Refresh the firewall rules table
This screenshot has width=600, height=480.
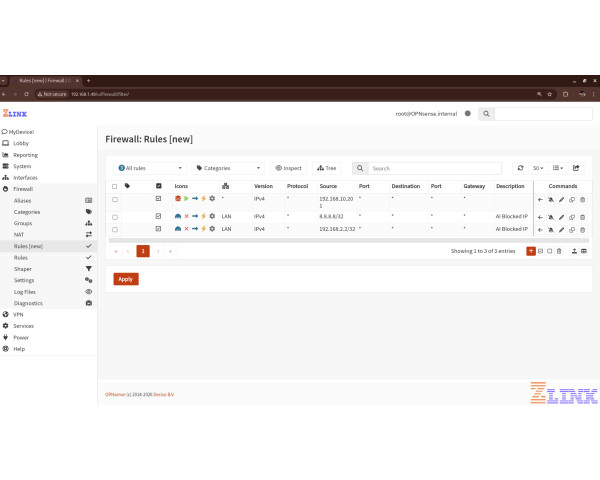tap(520, 168)
